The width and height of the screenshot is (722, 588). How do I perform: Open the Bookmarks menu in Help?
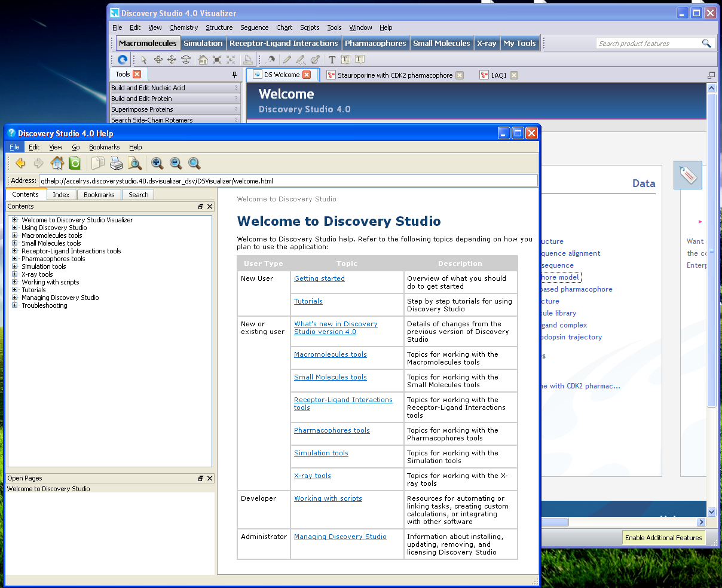[x=104, y=147]
